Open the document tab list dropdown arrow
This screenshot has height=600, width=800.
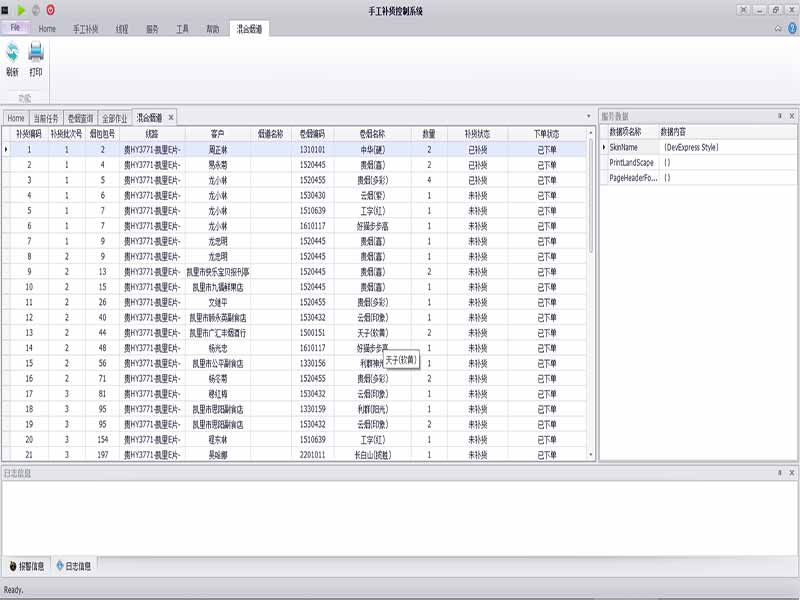pos(588,117)
